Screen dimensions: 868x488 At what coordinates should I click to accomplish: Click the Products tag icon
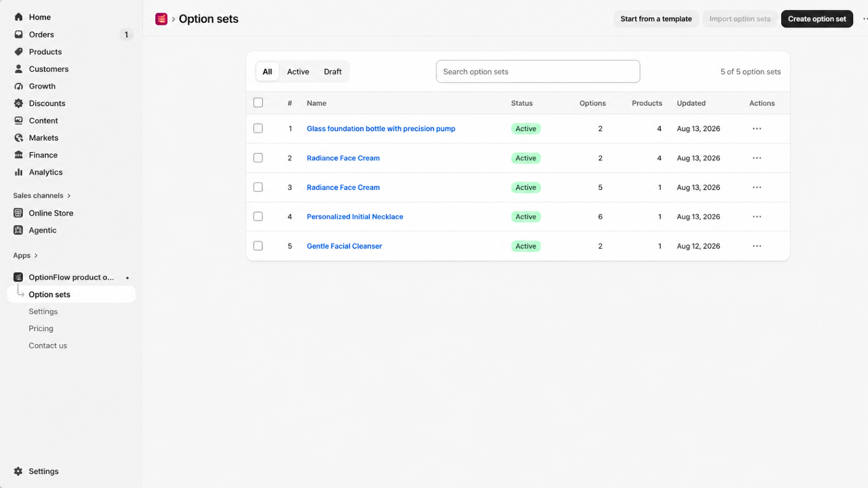coord(18,52)
